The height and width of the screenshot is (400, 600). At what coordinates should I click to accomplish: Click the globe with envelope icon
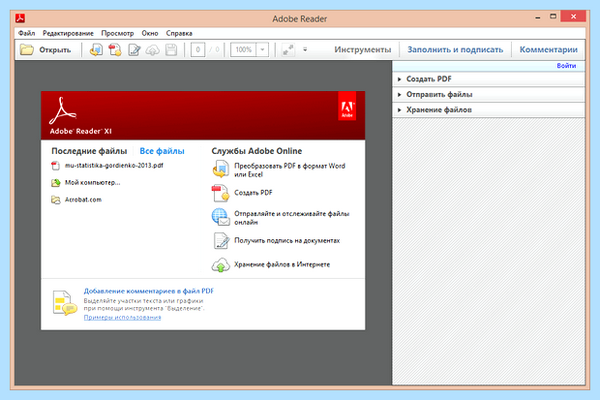(x=221, y=217)
